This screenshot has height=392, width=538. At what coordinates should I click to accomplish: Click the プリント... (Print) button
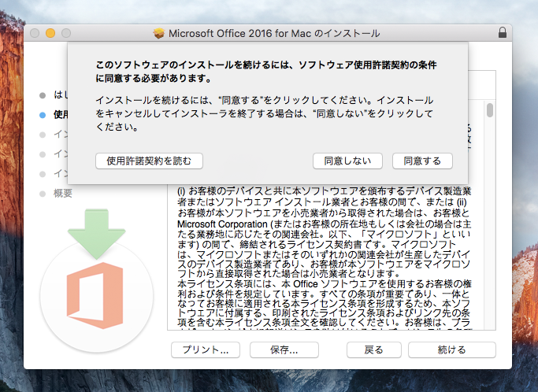pos(206,349)
